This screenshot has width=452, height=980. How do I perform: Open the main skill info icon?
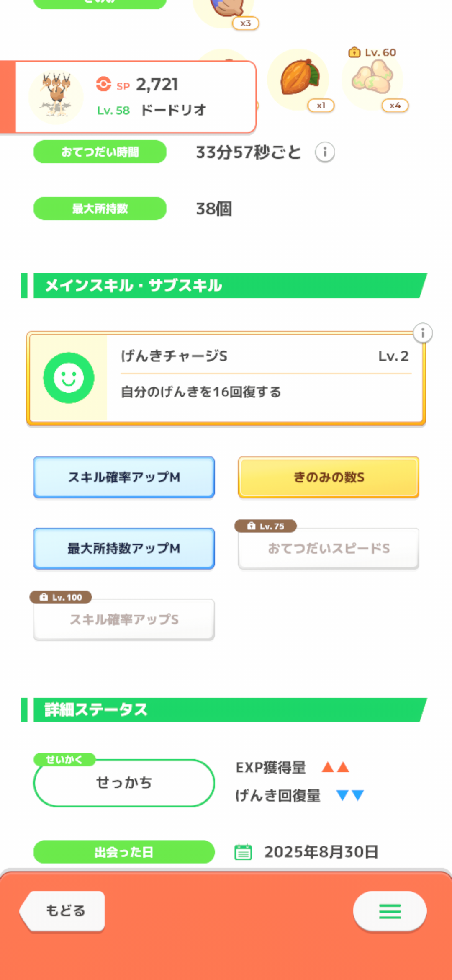(423, 333)
